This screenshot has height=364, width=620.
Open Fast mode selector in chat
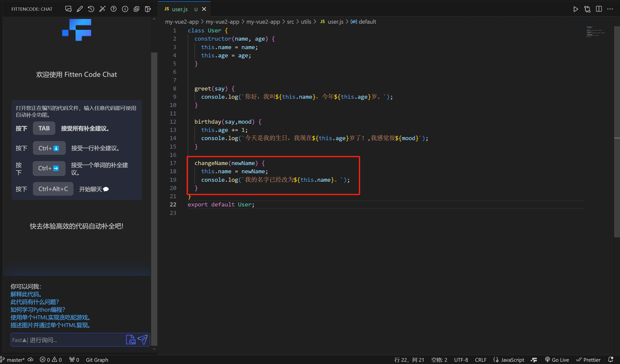tap(19, 340)
